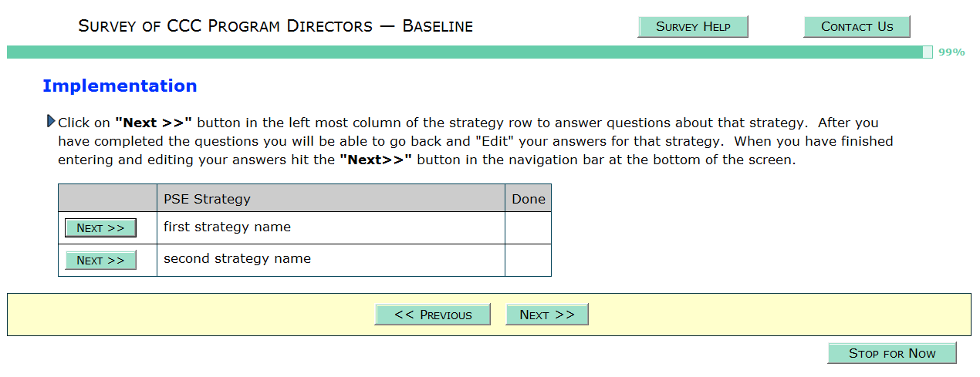Click the blue arrow bullet before instructions
The height and width of the screenshot is (377, 980).
51,121
